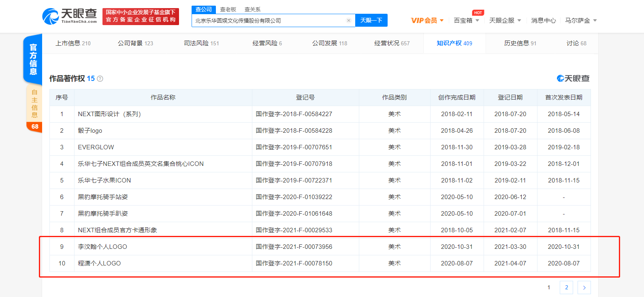The width and height of the screenshot is (644, 297).
Task: Open the 上市信息 tab
Action: [x=73, y=43]
